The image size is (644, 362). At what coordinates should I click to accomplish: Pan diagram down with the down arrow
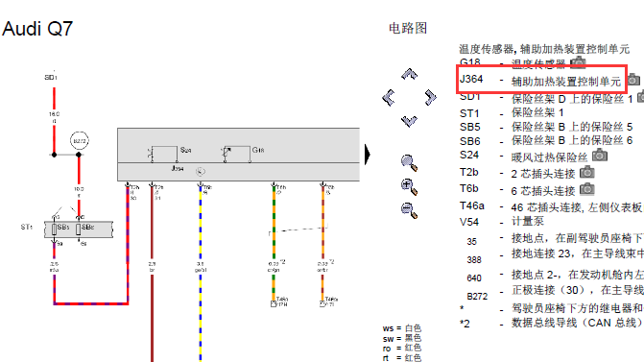point(409,121)
